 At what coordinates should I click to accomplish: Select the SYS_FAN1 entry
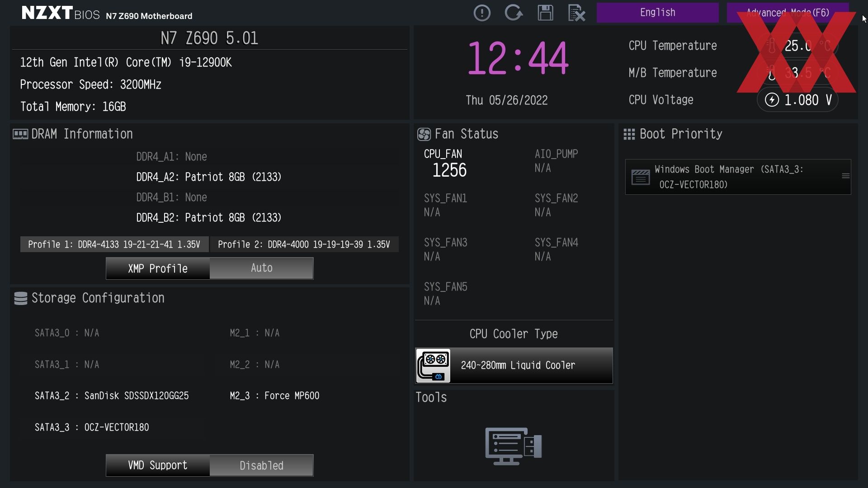445,205
